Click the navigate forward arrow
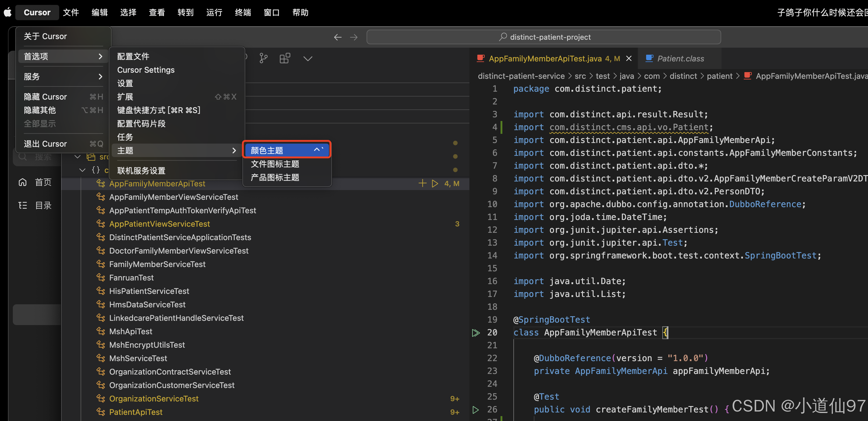Screen dimensions: 868x421 [353, 37]
